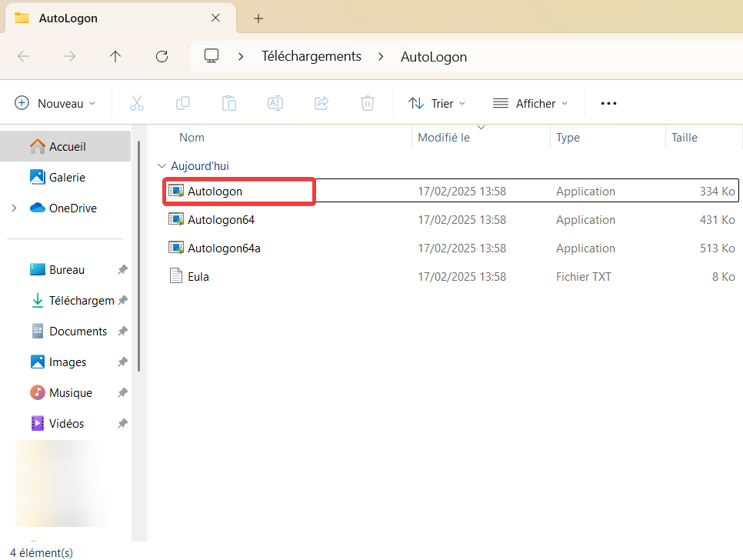Select the Eula file name
This screenshot has width=743, height=560.
coord(198,277)
